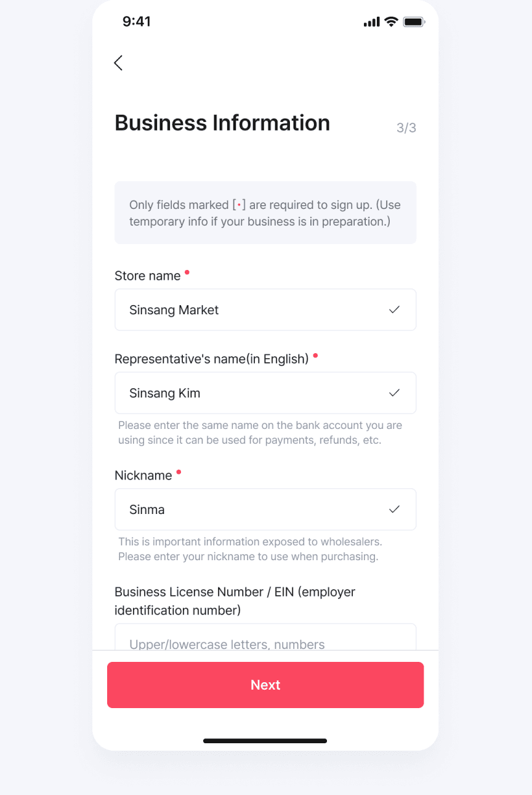Focus the Representative's name input field
The width and height of the screenshot is (532, 795).
265,393
